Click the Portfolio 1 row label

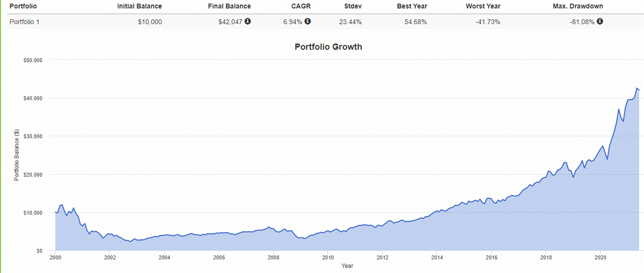pyautogui.click(x=25, y=22)
